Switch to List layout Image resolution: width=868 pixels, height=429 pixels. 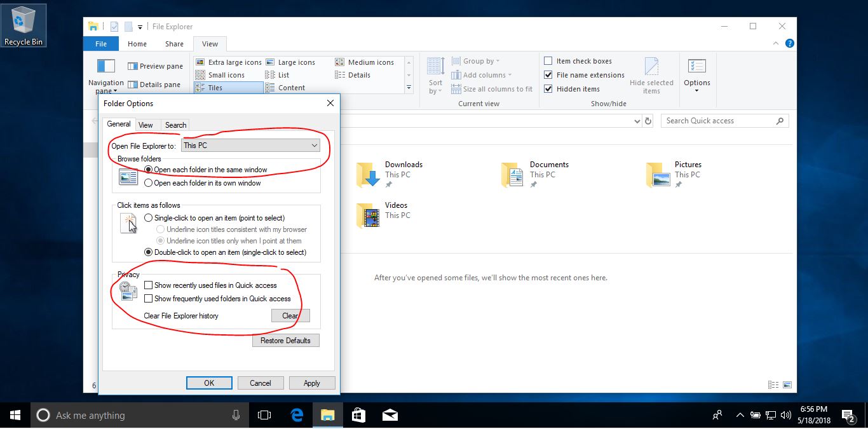point(278,75)
